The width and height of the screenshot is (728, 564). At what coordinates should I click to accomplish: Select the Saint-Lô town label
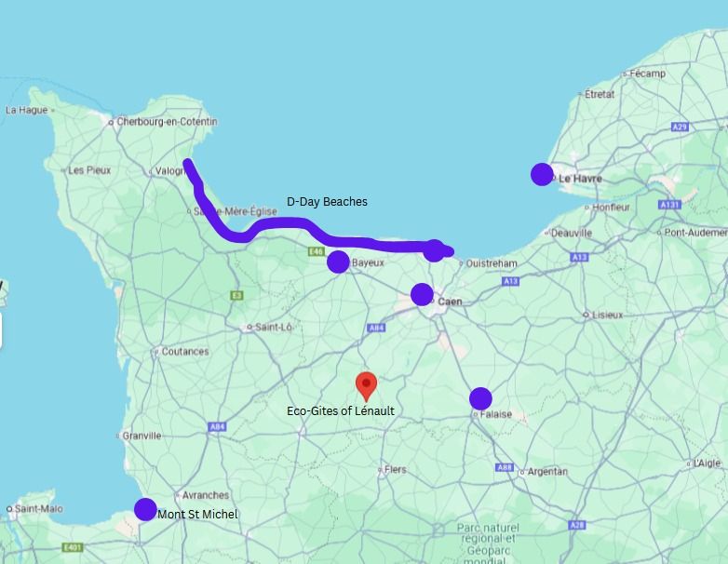[274, 328]
